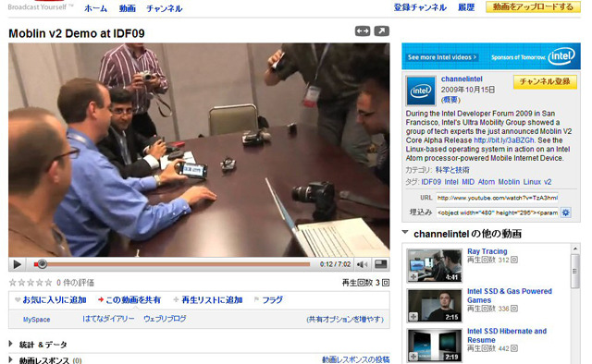Click the widen player arrows icon
The image size is (592, 364).
point(363,30)
